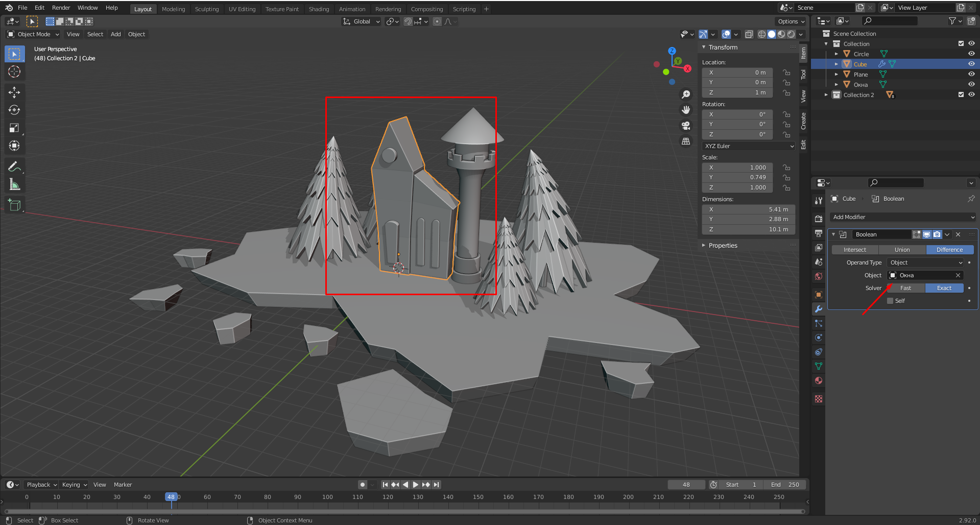This screenshot has width=980, height=525.
Task: Set Boolean operation to Union
Action: 902,250
